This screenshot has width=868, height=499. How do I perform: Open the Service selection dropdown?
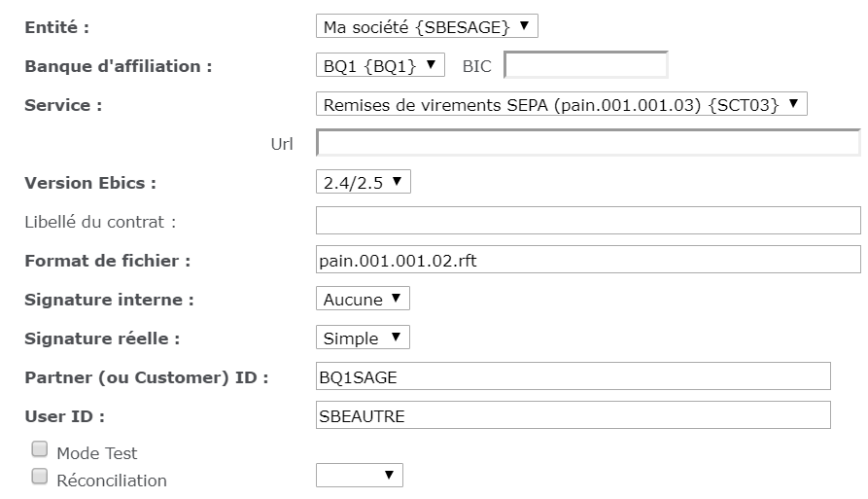pos(561,104)
